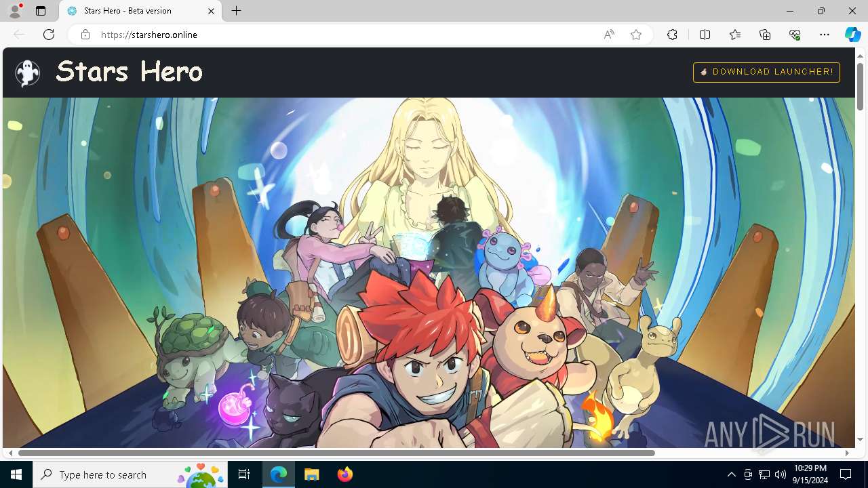Open a new browser tab
Screen dimensions: 868x488
point(236,11)
